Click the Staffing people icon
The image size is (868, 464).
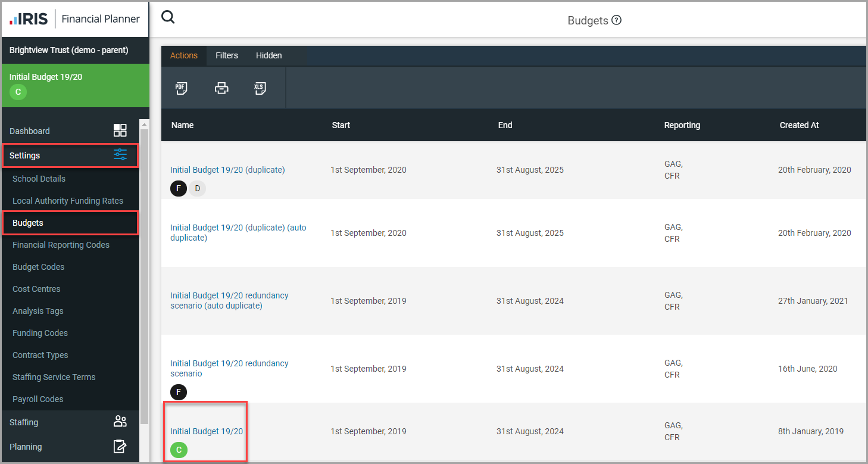(120, 422)
